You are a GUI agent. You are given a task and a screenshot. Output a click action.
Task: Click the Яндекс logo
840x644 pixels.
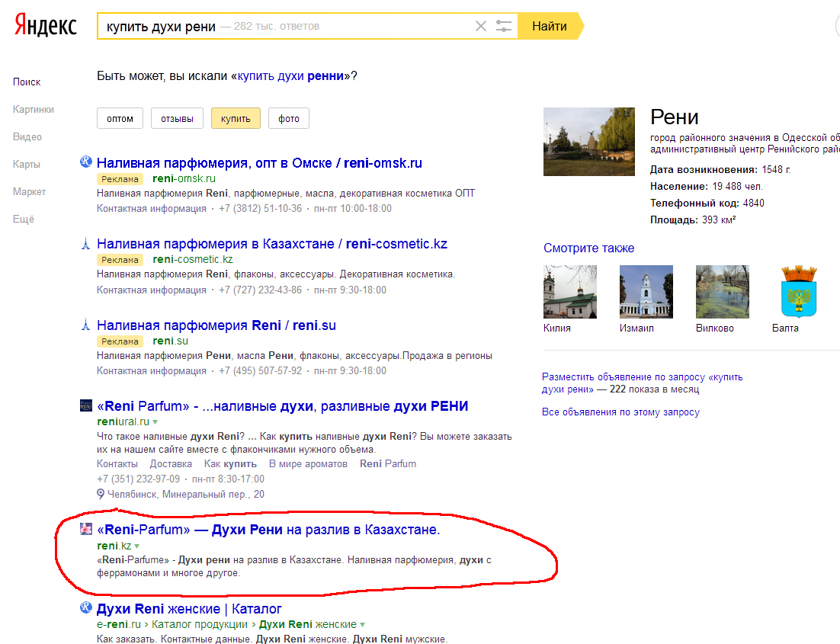click(x=46, y=25)
